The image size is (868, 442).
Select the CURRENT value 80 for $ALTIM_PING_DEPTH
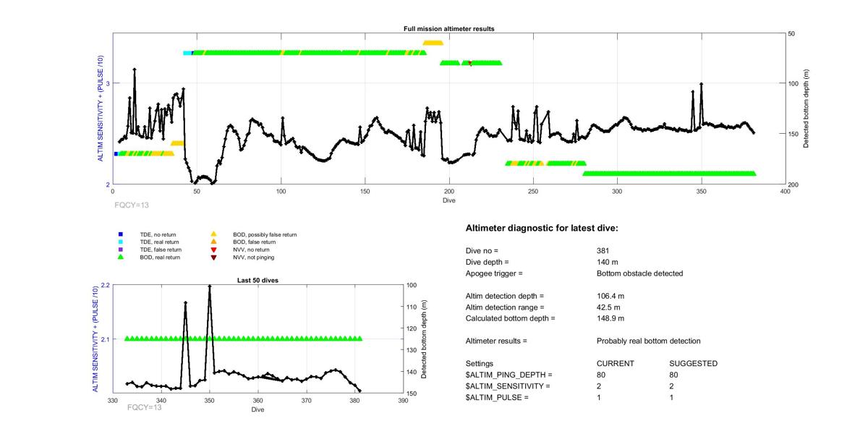point(601,375)
